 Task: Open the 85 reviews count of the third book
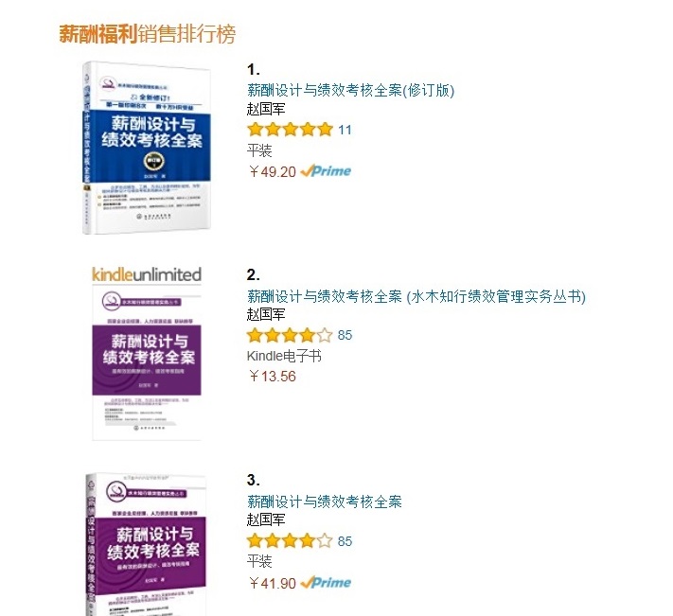point(345,541)
